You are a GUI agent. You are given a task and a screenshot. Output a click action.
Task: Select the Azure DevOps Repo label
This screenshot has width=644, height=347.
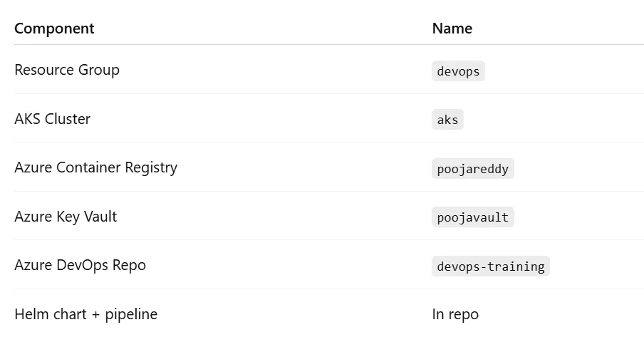tap(80, 265)
